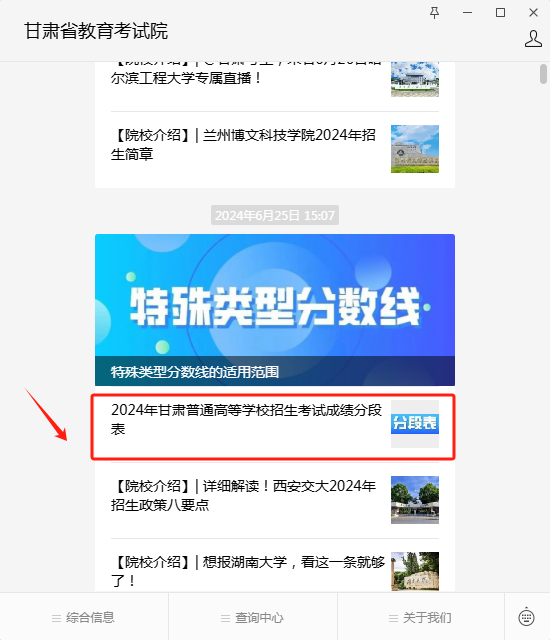Pin the chat window on top
Image resolution: width=550 pixels, height=640 pixels.
[435, 13]
